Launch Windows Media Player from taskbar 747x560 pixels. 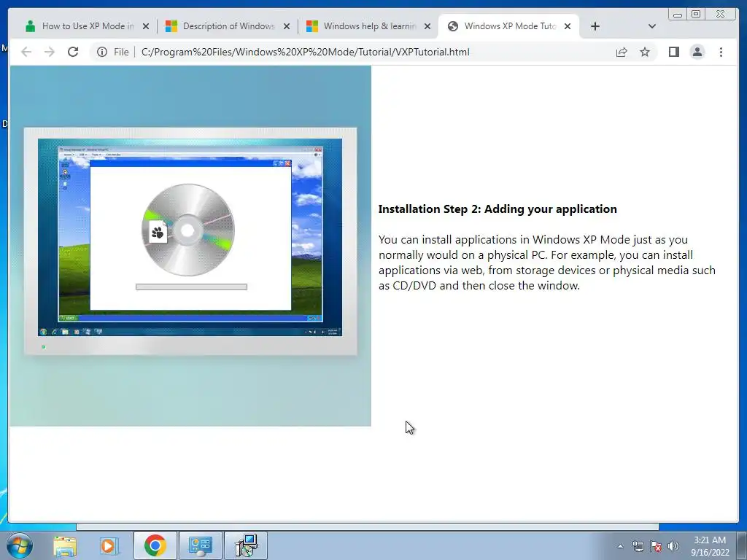(108, 545)
